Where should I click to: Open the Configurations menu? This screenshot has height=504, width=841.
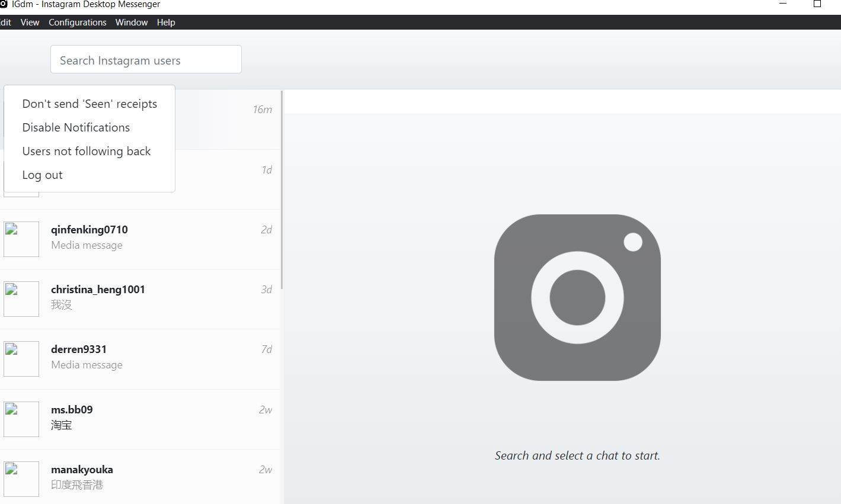tap(78, 23)
